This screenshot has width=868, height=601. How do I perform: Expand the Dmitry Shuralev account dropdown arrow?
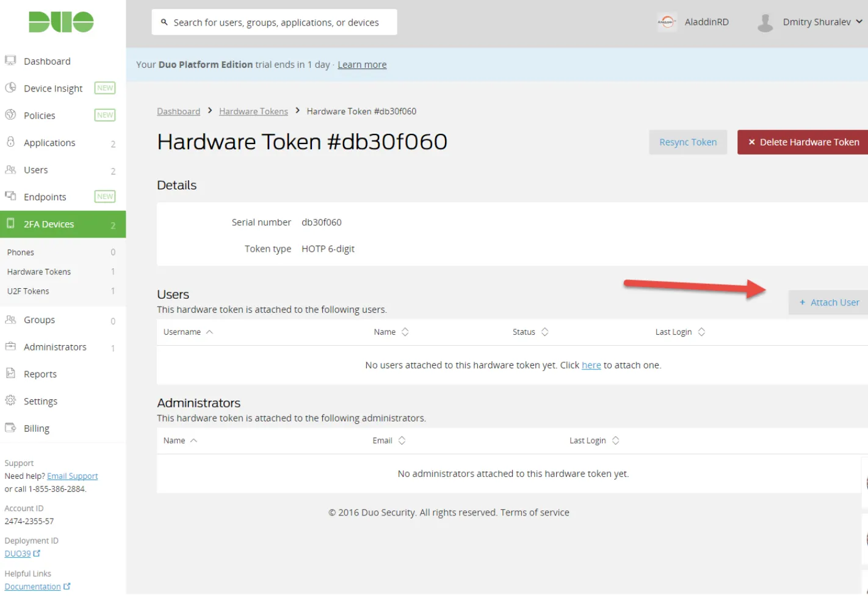859,21
